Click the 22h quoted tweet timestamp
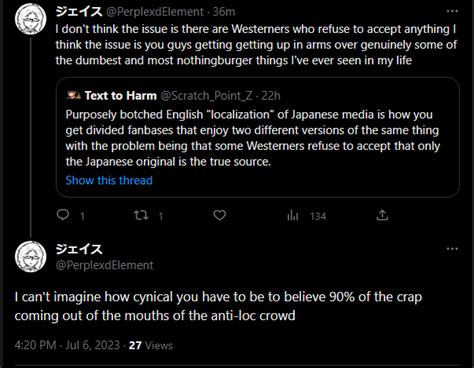 271,96
